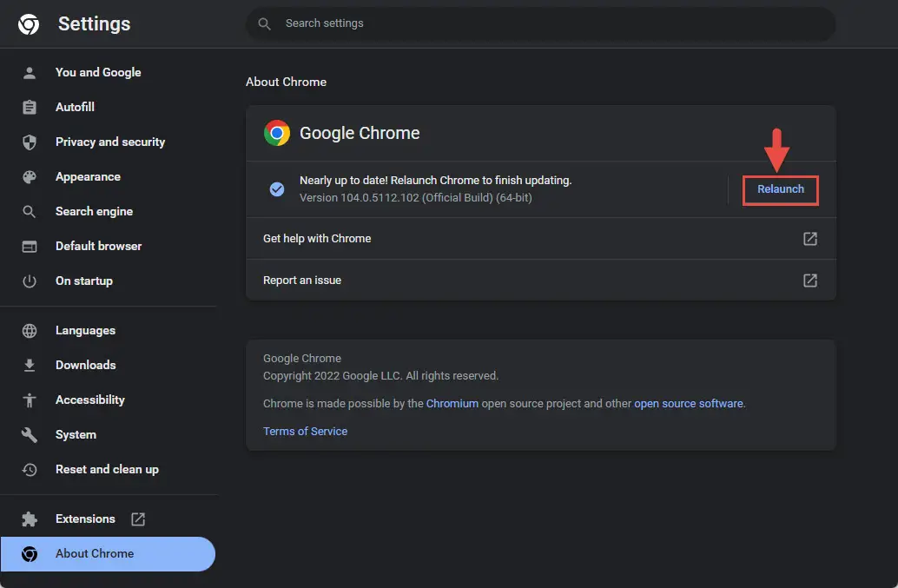Select the Appearance palette icon

coord(30,177)
